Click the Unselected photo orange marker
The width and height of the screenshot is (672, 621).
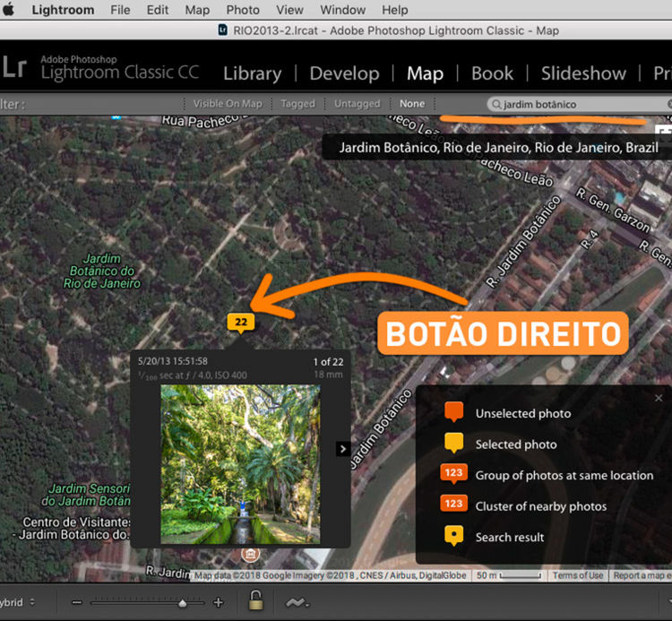point(454,412)
